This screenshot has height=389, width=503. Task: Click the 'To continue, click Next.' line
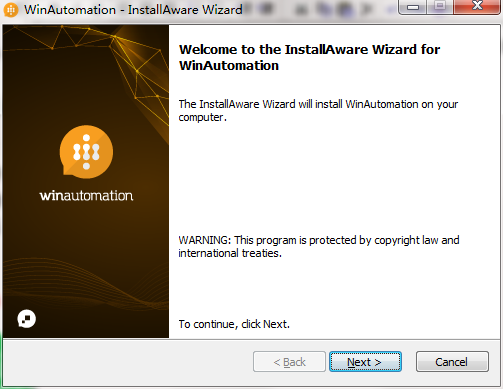coord(234,324)
